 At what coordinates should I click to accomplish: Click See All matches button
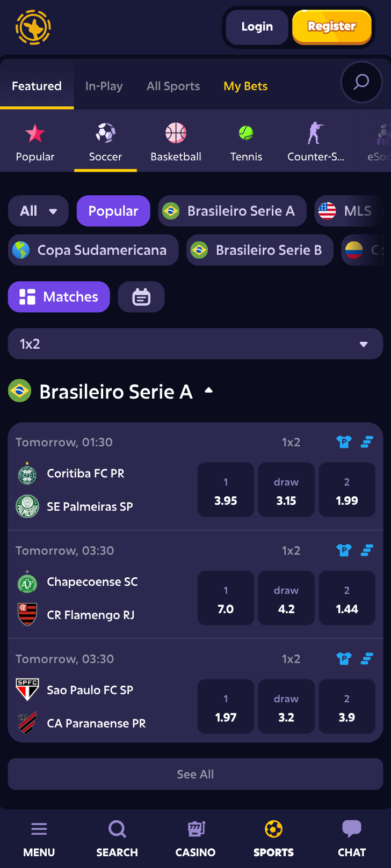point(195,774)
